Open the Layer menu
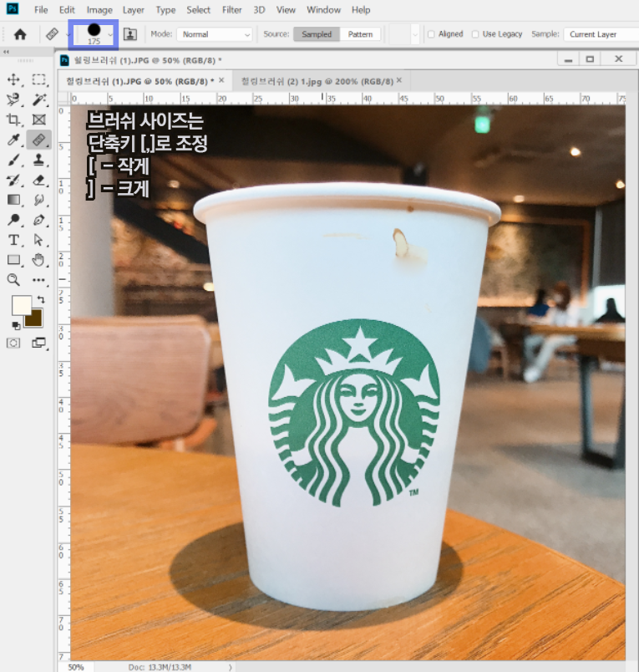This screenshot has width=639, height=672. tap(133, 10)
